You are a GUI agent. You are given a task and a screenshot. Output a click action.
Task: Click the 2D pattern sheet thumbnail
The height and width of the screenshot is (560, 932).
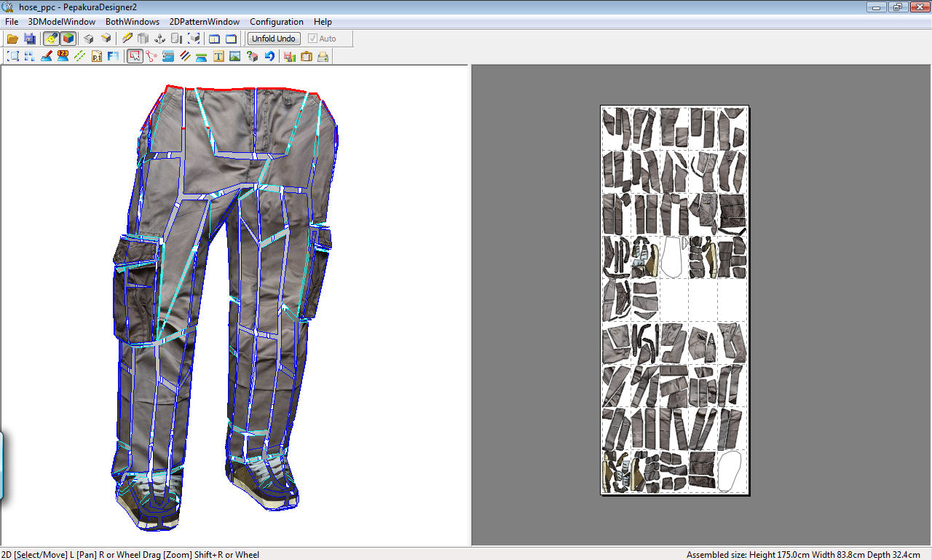(675, 301)
